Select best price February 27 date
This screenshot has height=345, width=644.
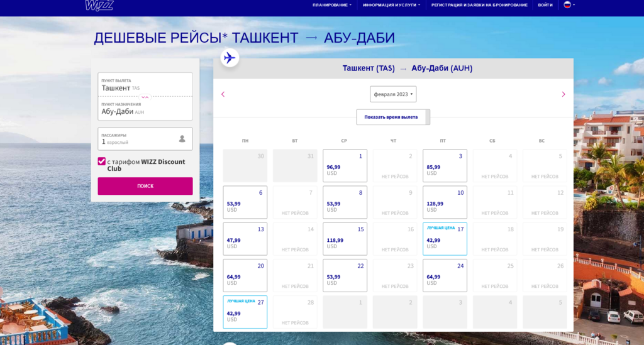click(x=245, y=312)
